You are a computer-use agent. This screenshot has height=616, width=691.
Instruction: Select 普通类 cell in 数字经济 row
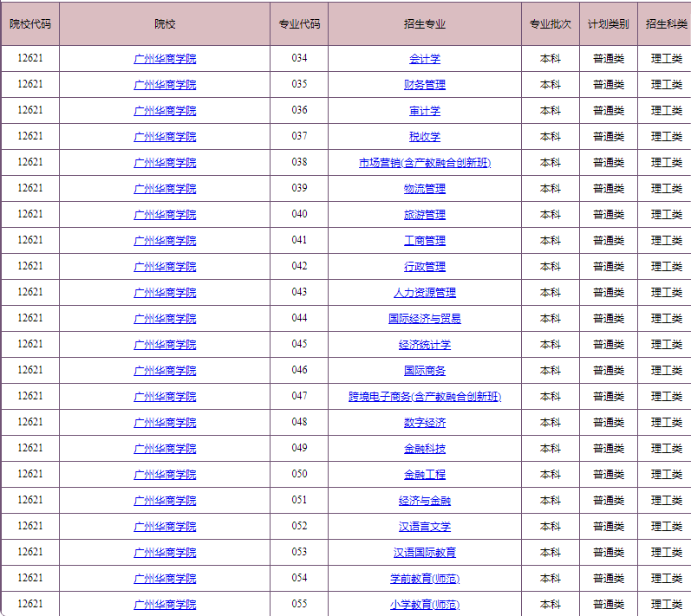[609, 422]
